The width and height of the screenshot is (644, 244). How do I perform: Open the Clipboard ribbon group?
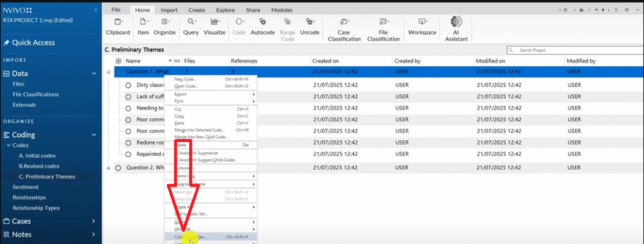[x=118, y=26]
